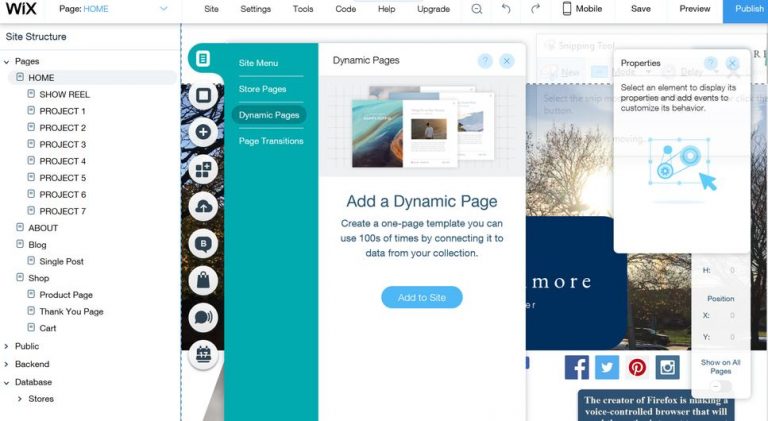
Task: Select SHOW REEL page in tree
Action: pos(65,94)
